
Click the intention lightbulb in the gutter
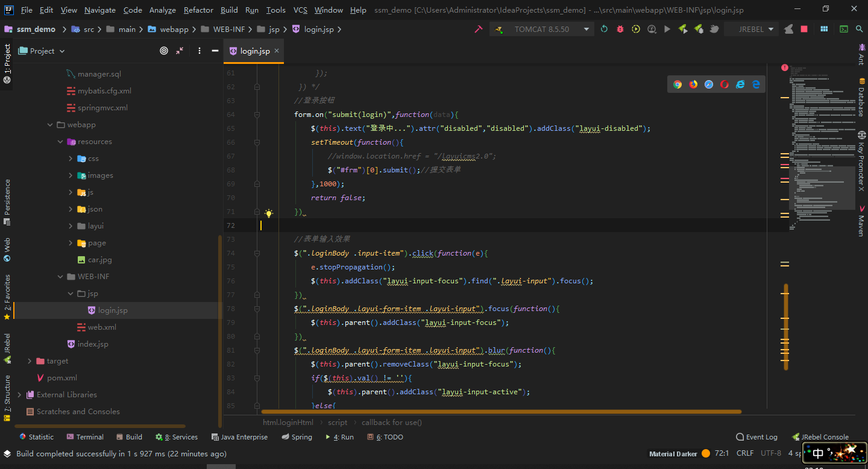(x=269, y=212)
